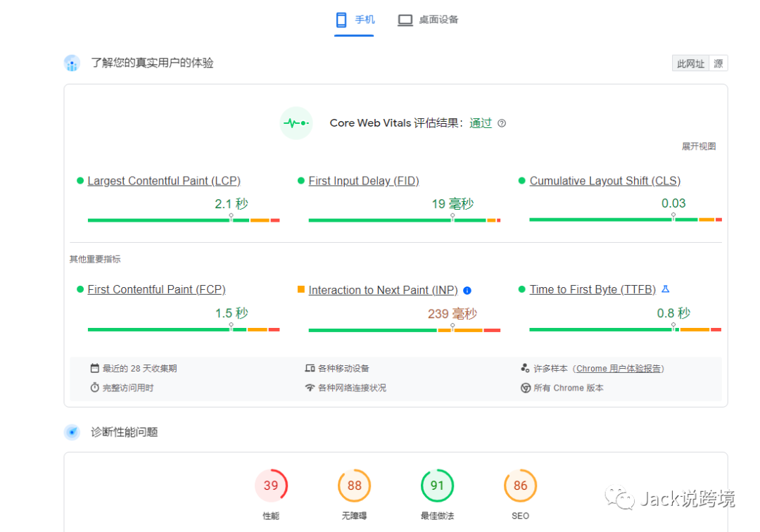Click the TTFB value 0.8 秒
This screenshot has height=532, width=760.
tap(673, 313)
